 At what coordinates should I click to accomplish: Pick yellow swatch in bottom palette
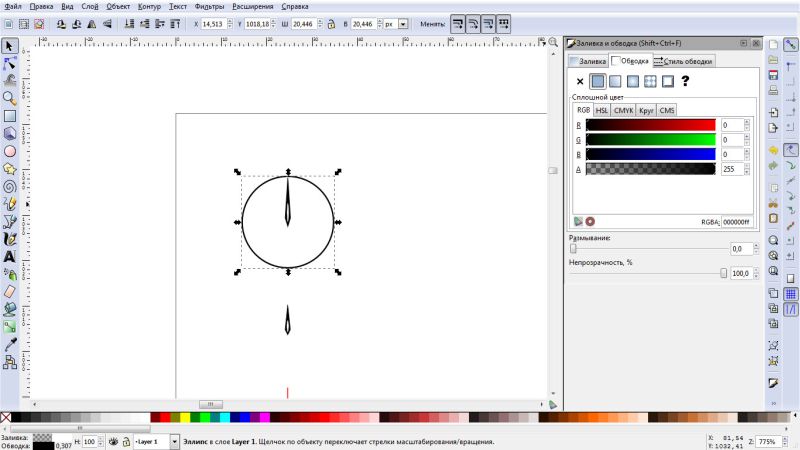pyautogui.click(x=185, y=418)
